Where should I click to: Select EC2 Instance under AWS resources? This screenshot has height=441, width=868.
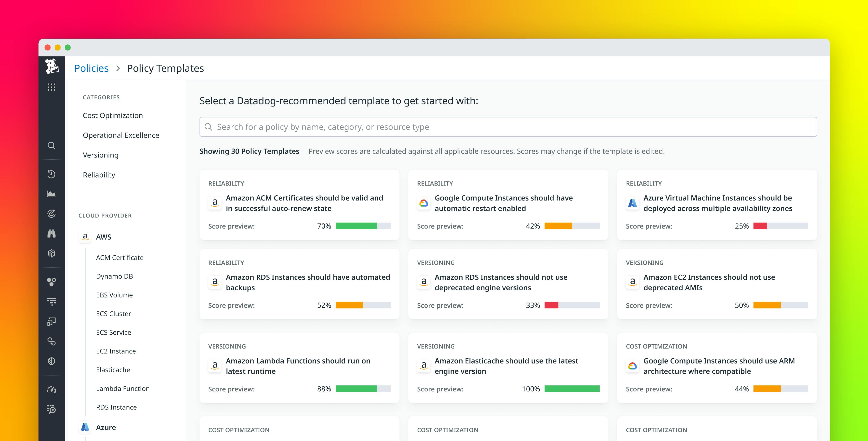(116, 351)
